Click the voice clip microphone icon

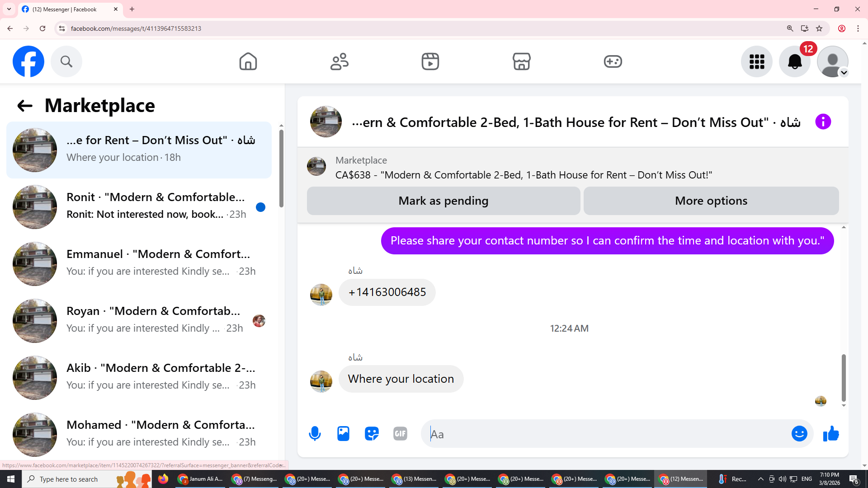[x=315, y=434]
